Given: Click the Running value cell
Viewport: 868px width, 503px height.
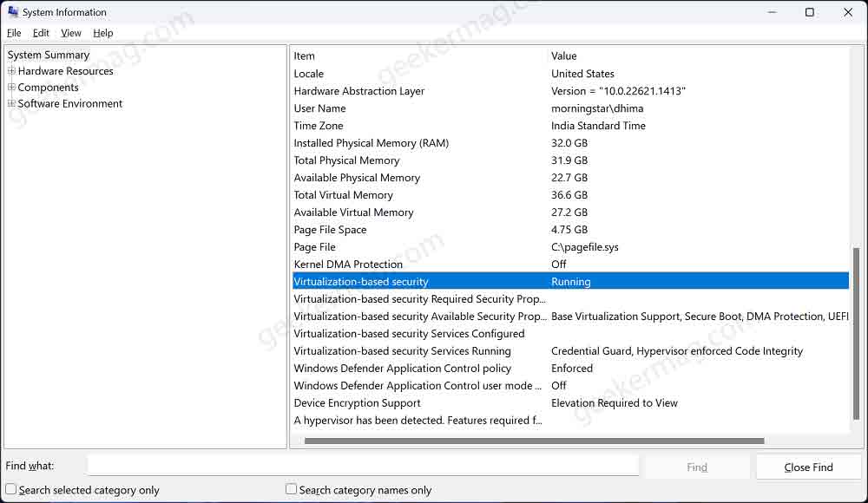Looking at the screenshot, I should coord(571,282).
